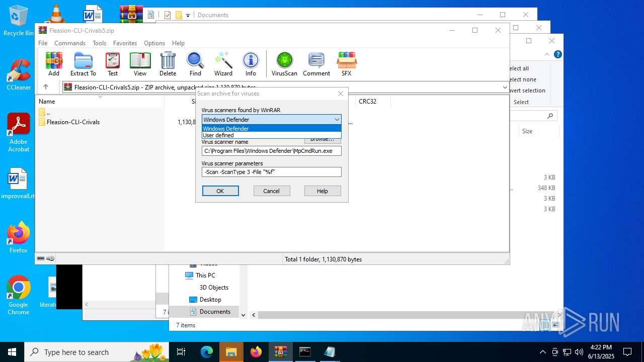The image size is (644, 362).
Task: Show archive Info icon
Action: (x=251, y=64)
